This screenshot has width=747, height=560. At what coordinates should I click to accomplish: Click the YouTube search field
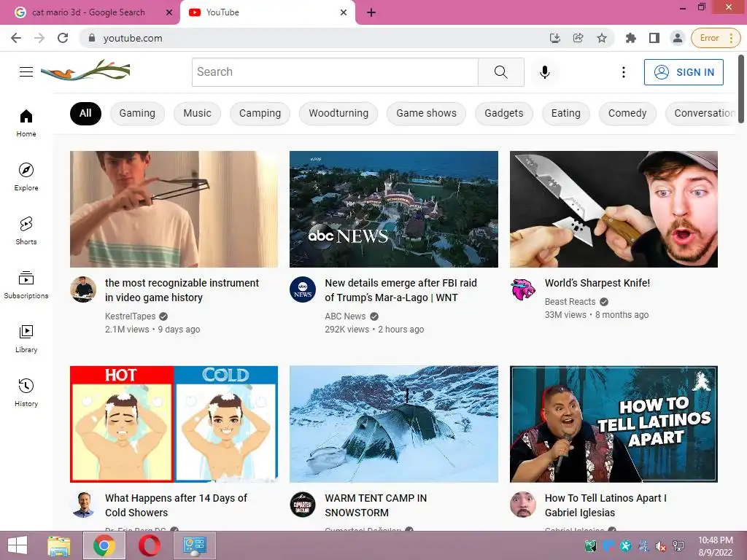[x=335, y=72]
